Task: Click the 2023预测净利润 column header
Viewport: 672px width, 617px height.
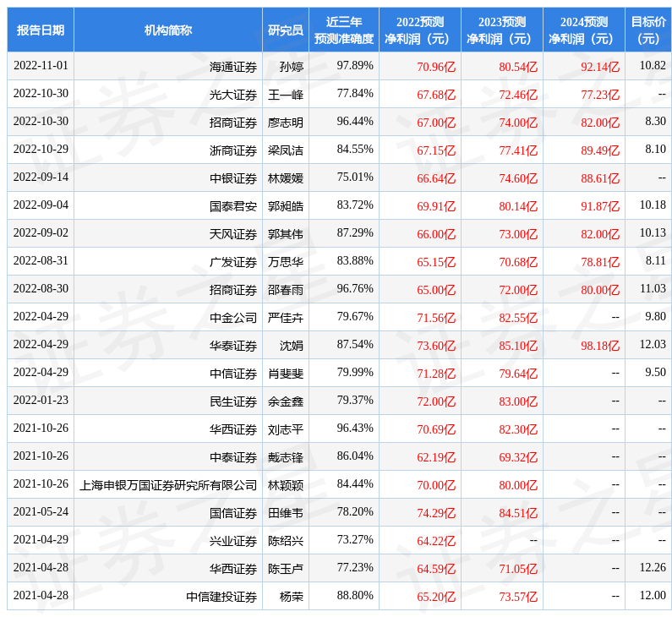Action: coord(502,30)
